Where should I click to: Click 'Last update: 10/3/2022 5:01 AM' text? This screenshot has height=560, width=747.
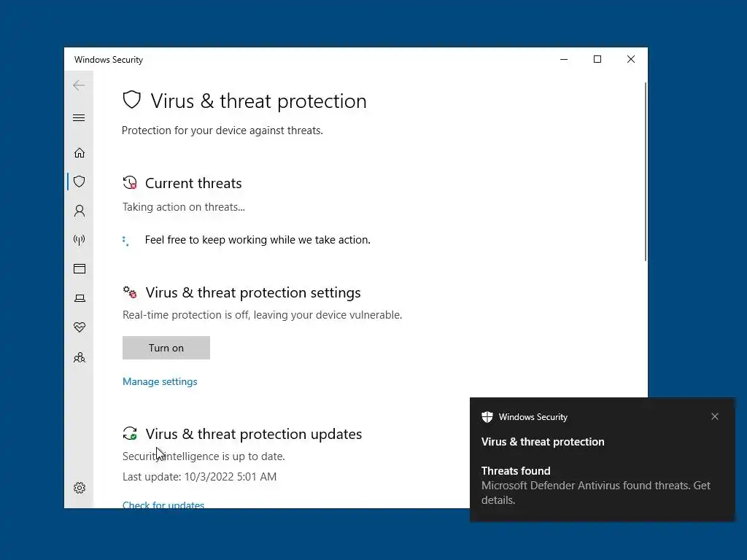[200, 477]
